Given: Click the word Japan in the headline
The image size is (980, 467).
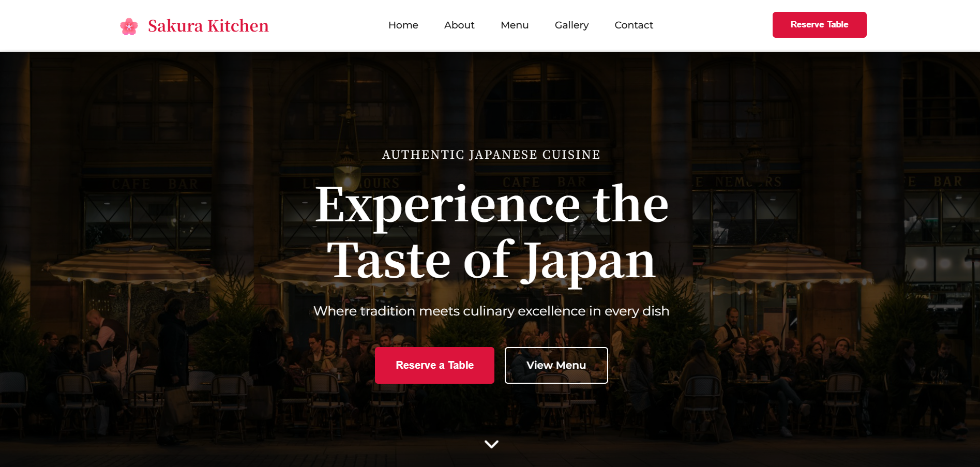Looking at the screenshot, I should 589,262.
